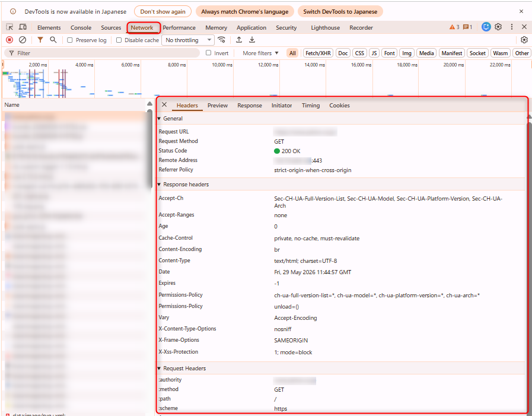The width and height of the screenshot is (532, 416).
Task: Toggle the Font filter chip
Action: click(389, 53)
